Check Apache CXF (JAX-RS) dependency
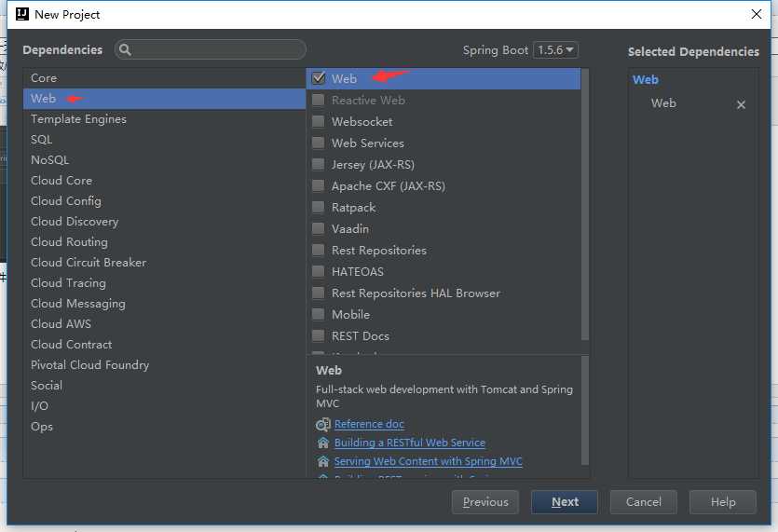This screenshot has width=778, height=532. click(318, 185)
